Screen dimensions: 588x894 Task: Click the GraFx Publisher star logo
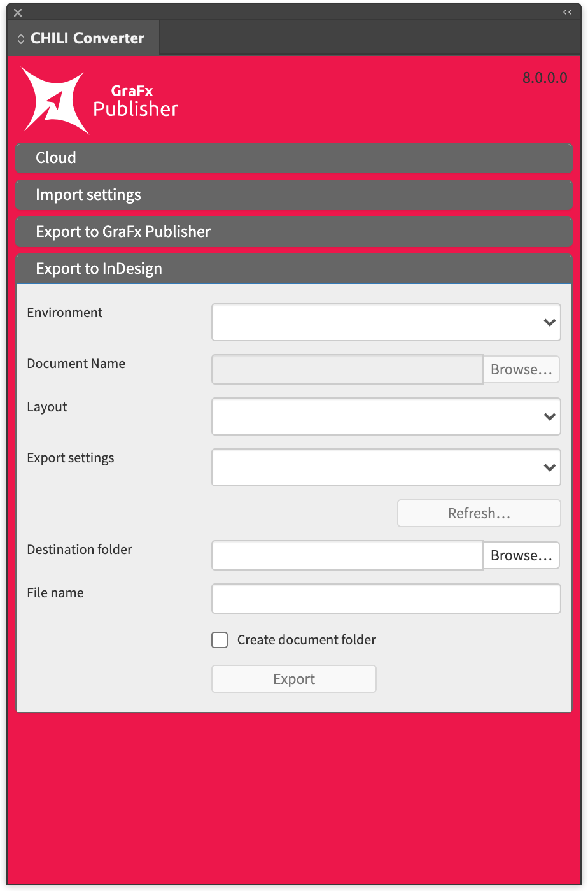(x=55, y=101)
